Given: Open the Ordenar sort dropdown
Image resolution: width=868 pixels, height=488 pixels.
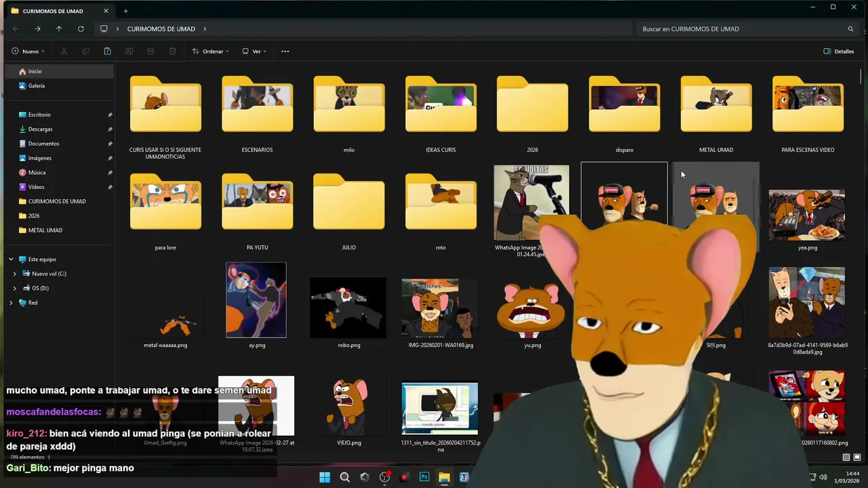Looking at the screenshot, I should (x=210, y=52).
